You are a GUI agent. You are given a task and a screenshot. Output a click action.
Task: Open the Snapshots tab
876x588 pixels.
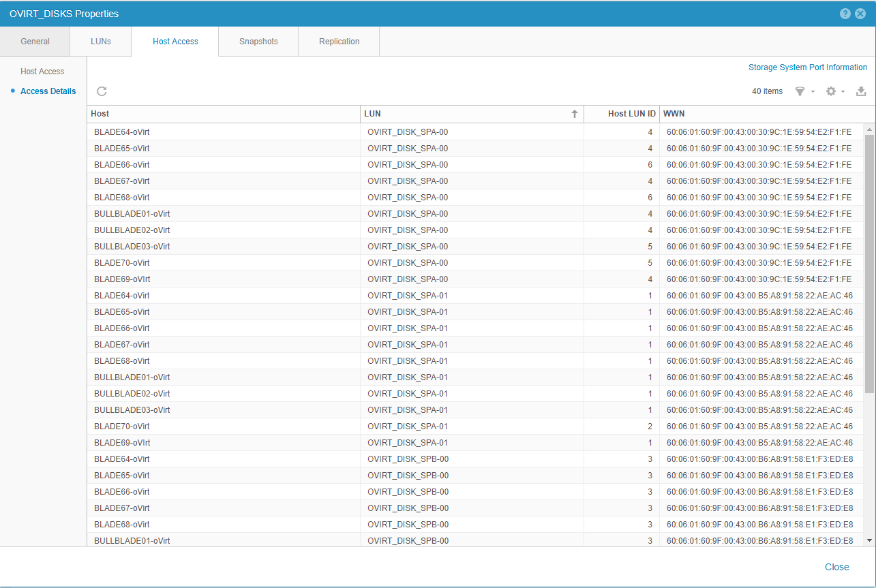click(x=258, y=42)
